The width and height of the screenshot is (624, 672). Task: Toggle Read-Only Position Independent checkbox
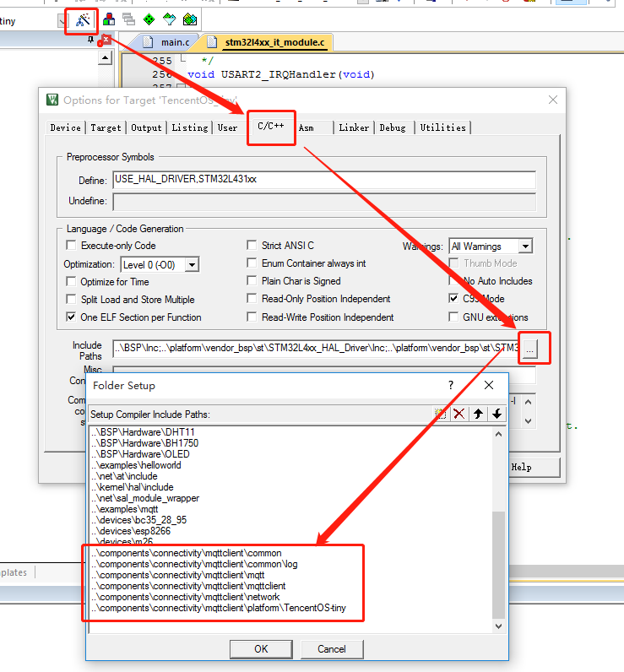(x=252, y=298)
